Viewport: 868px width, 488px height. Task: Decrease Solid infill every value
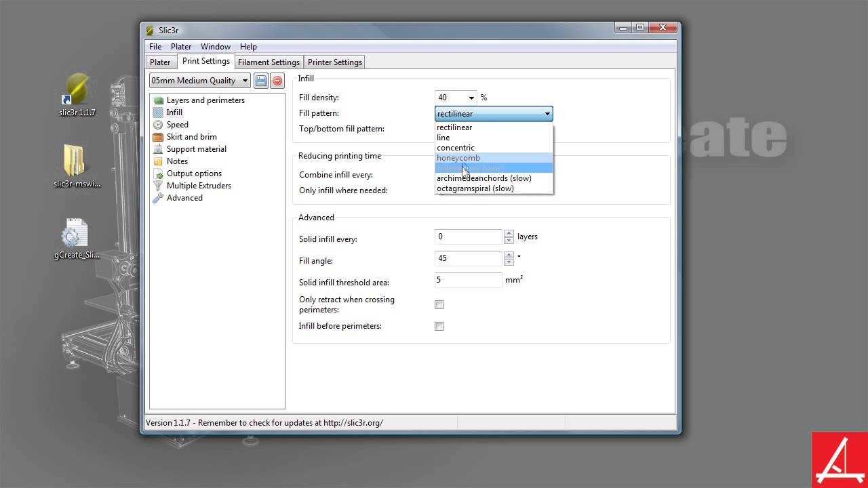pyautogui.click(x=509, y=241)
